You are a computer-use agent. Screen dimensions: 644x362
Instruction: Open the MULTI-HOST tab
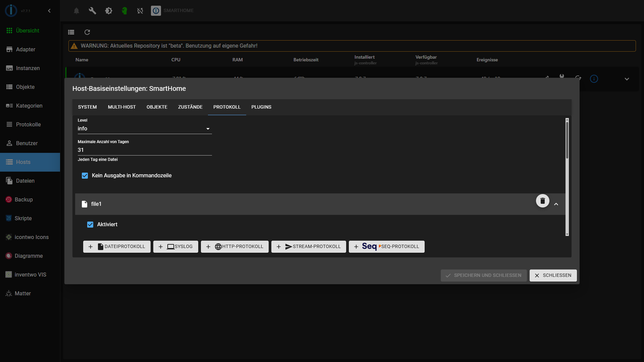[122, 107]
